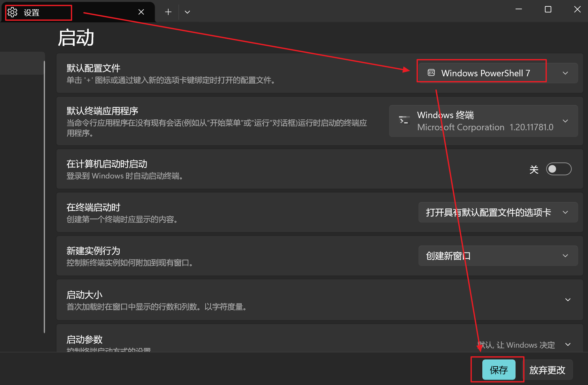Click 默认, 让 Windows 决定 value text

click(x=516, y=345)
